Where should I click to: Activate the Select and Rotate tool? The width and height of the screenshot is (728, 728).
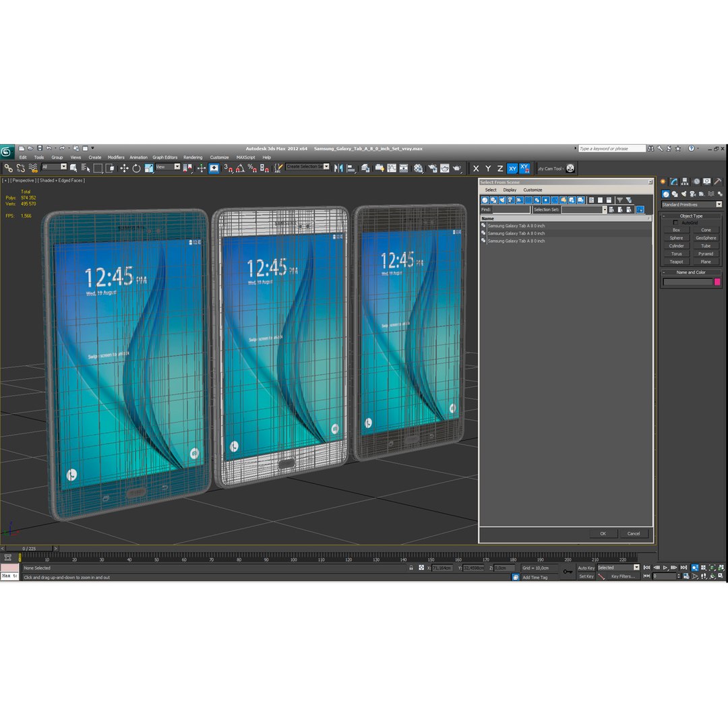point(136,168)
